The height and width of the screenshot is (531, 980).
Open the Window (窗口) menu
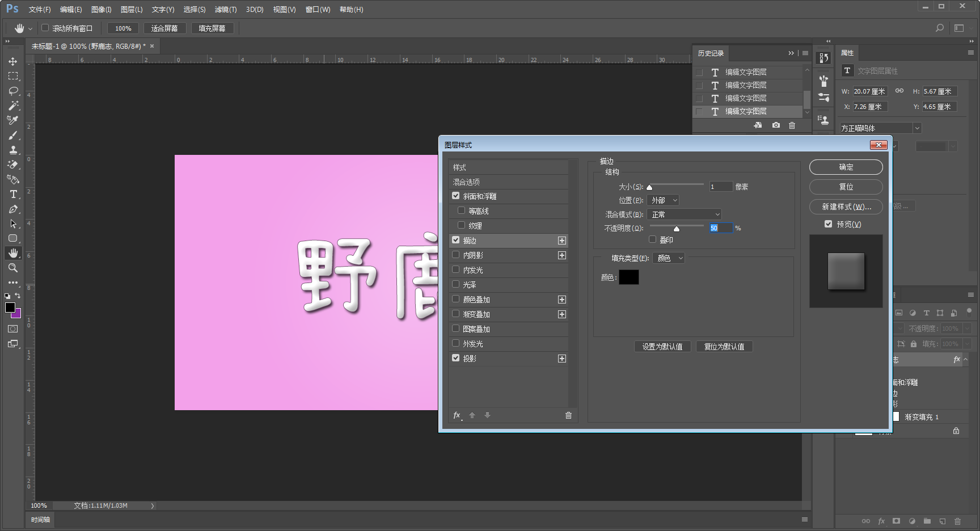[318, 10]
